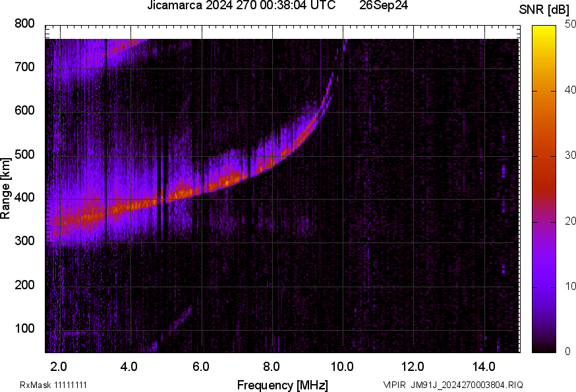Click frequency tick label '6.0'

pos(201,367)
